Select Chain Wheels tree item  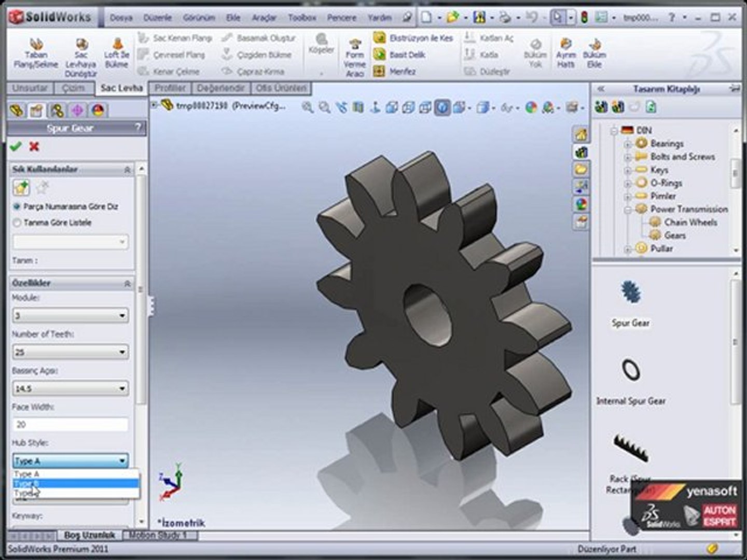coord(690,222)
